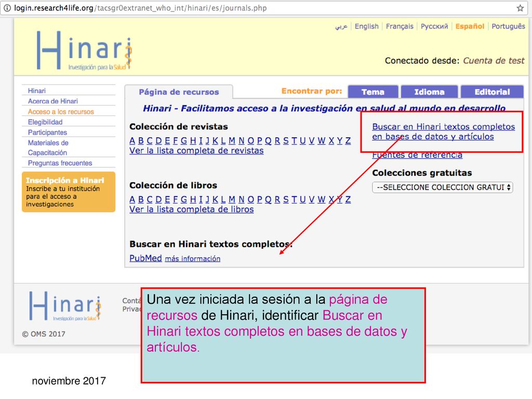532x399 pixels.
Task: Select letter S in Colección de revistas
Action: [286, 141]
